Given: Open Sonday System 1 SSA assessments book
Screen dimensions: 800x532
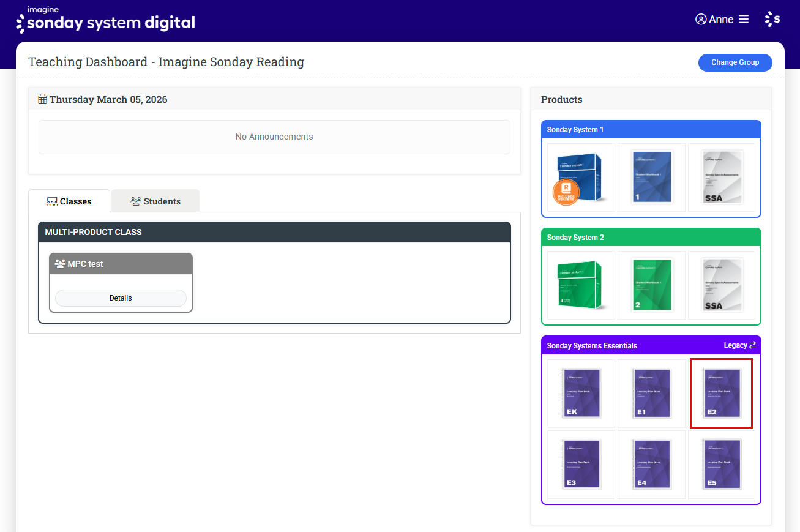Looking at the screenshot, I should coord(722,178).
